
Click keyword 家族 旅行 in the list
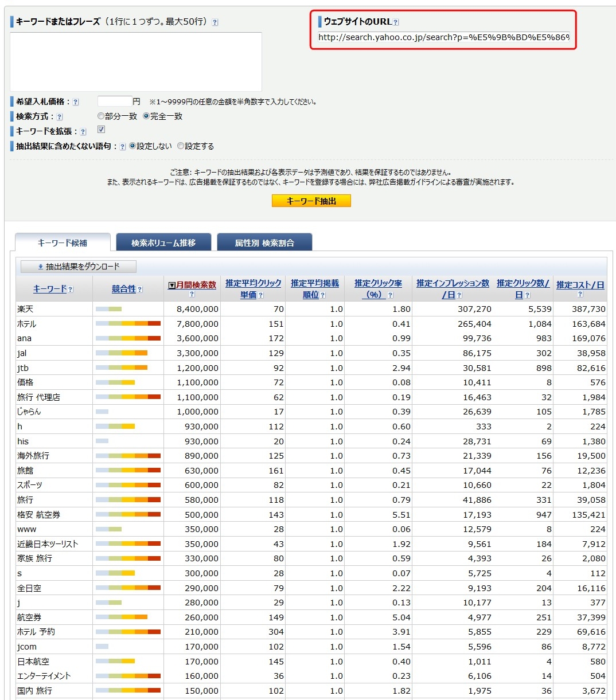tap(34, 558)
